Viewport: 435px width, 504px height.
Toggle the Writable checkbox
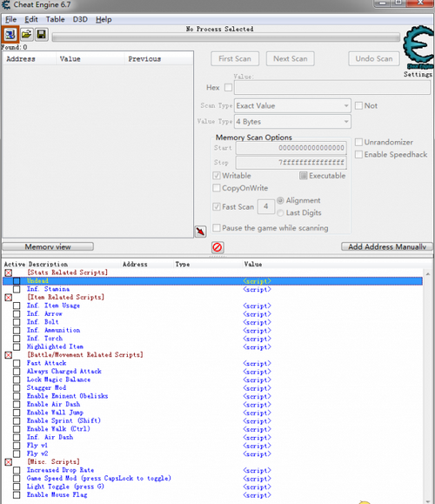pos(217,176)
